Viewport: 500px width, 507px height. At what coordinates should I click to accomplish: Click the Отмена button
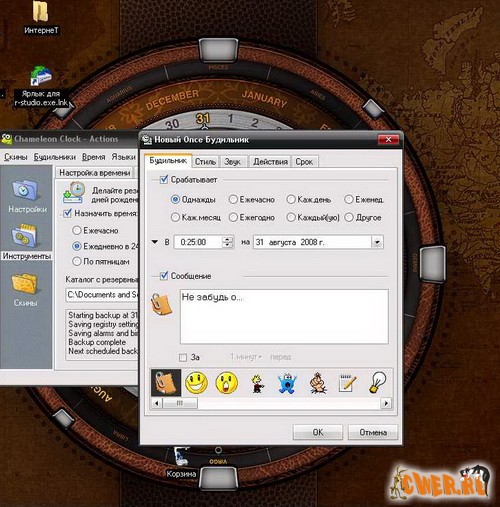(x=373, y=432)
